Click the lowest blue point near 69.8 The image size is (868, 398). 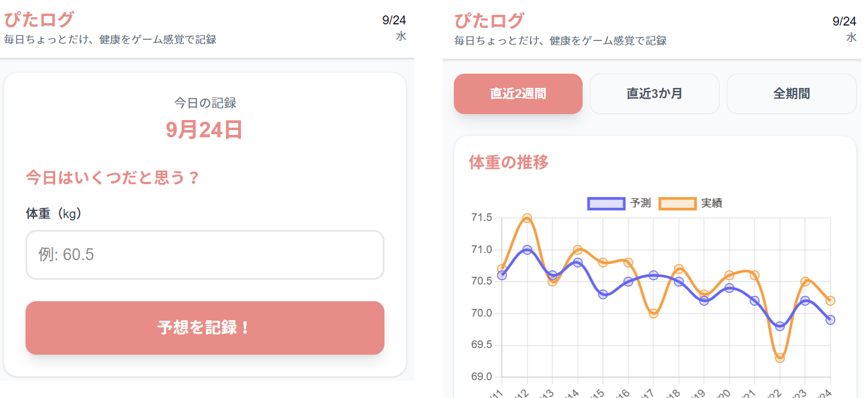click(780, 326)
